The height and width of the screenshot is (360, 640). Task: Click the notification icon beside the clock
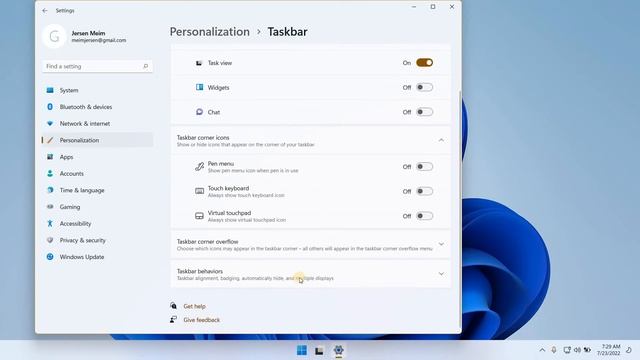(629, 350)
